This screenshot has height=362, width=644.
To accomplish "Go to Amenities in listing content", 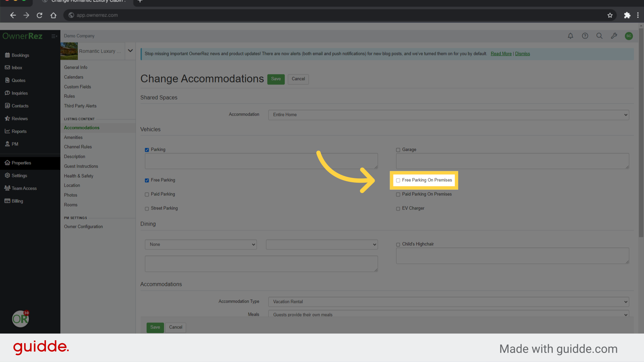I will [x=73, y=137].
